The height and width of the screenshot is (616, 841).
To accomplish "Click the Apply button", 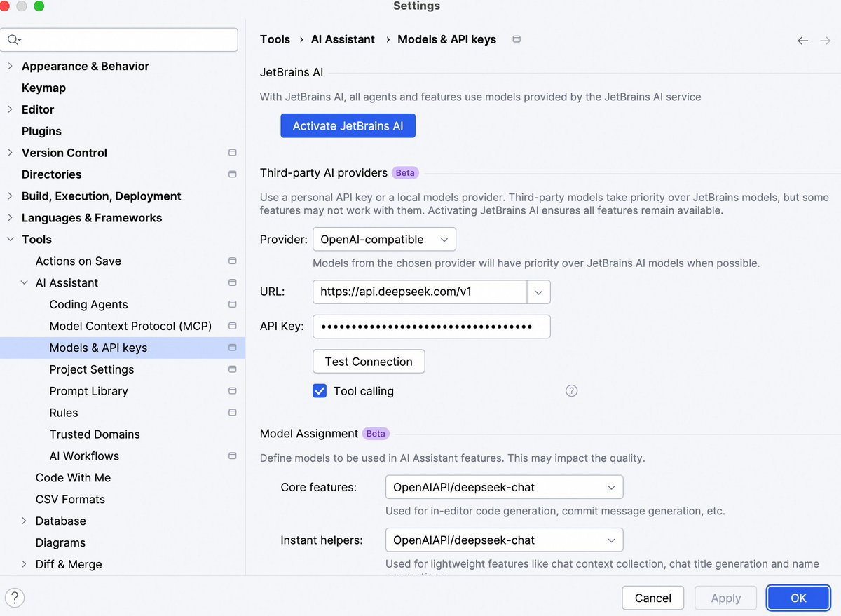I will click(x=726, y=598).
